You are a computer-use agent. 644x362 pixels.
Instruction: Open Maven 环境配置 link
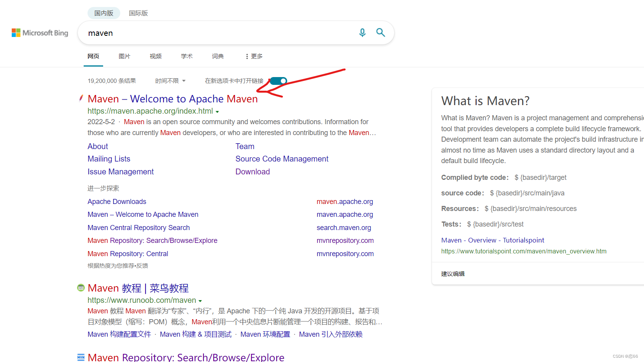coord(265,334)
